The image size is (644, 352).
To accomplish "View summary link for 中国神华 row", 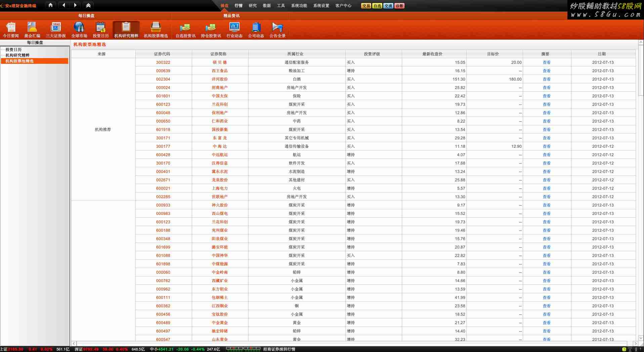I will point(547,256).
